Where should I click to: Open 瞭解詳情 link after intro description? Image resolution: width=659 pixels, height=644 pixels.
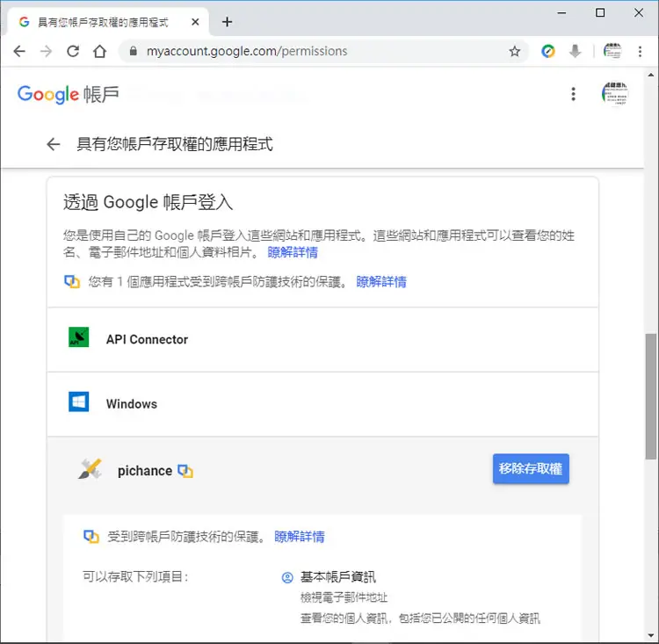tap(293, 252)
